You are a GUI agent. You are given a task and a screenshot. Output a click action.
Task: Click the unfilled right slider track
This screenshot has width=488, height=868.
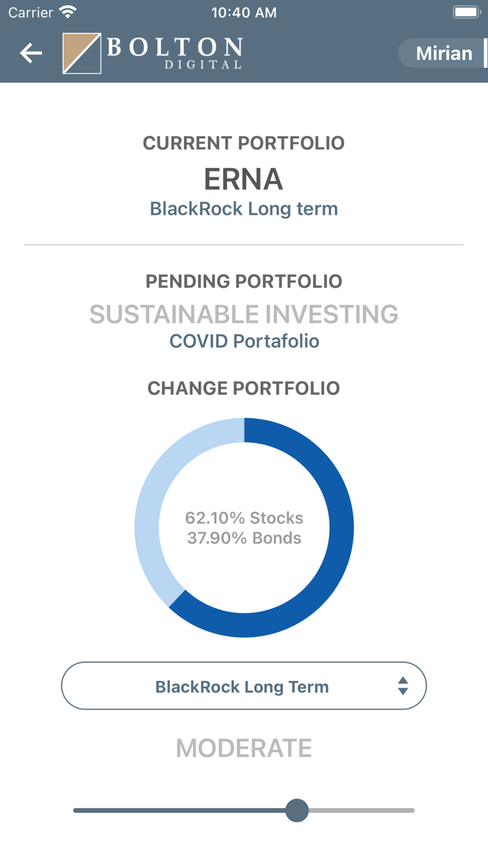click(x=361, y=811)
